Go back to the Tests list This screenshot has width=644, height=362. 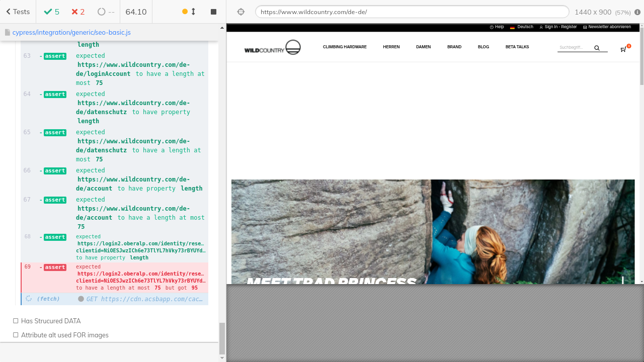tap(18, 12)
